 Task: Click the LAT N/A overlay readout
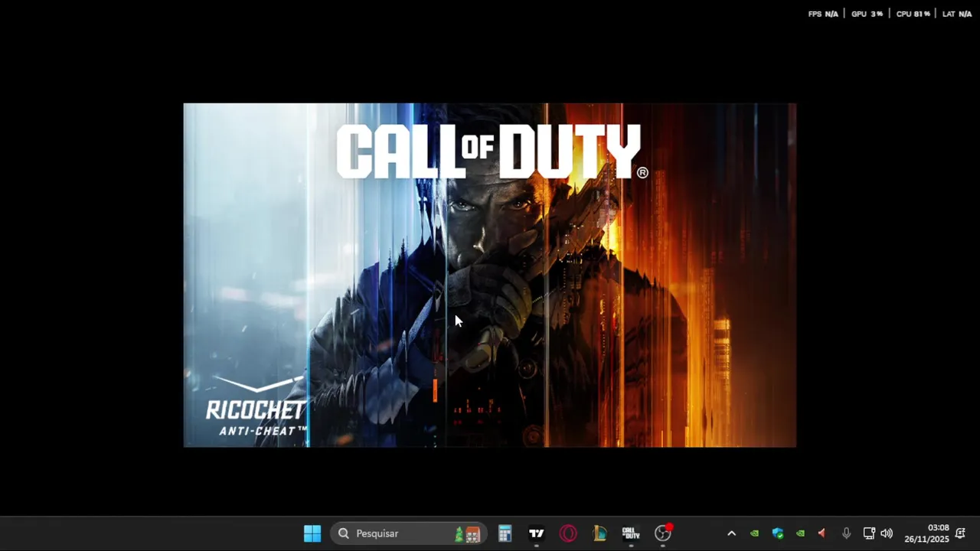[x=957, y=14]
